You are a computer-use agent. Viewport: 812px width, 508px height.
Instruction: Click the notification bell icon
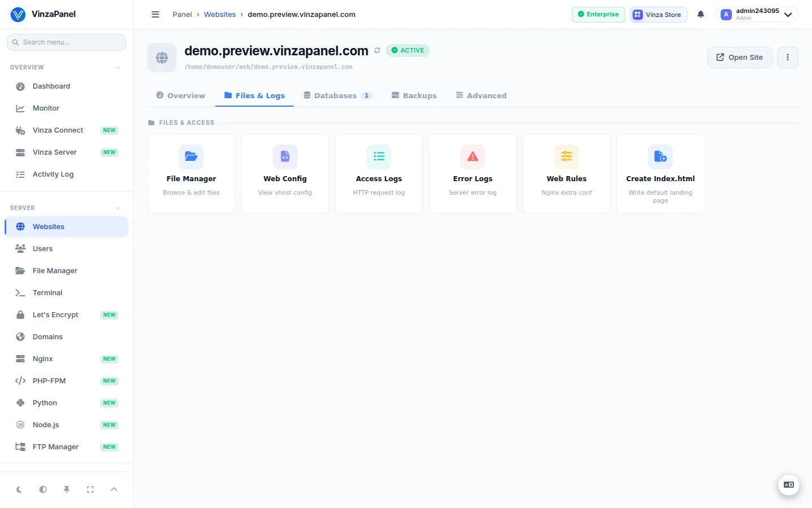coord(700,15)
